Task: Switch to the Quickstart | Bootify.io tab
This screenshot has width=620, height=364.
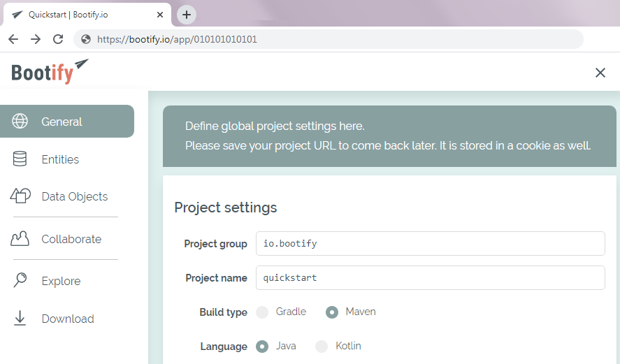Action: 87,15
